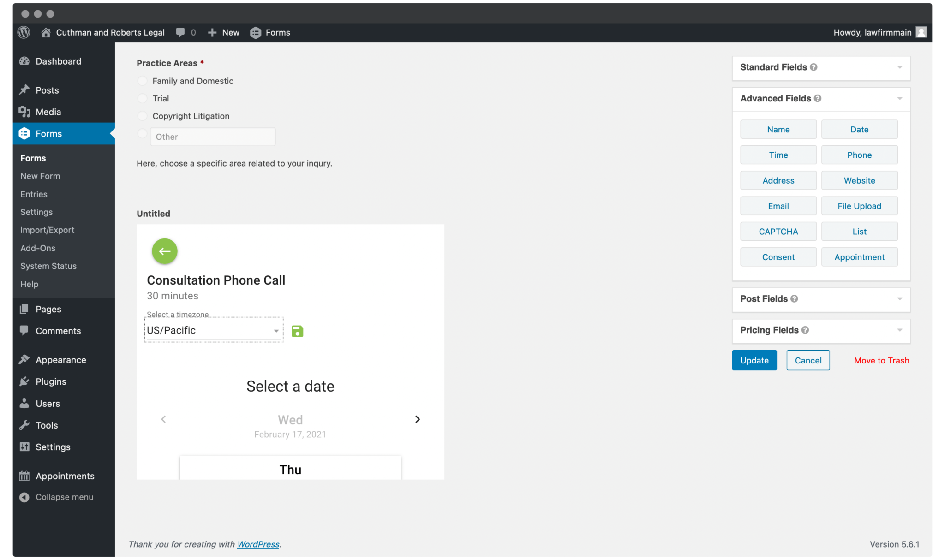This screenshot has width=945, height=560.
Task: Click the Media sidebar icon
Action: [x=25, y=112]
